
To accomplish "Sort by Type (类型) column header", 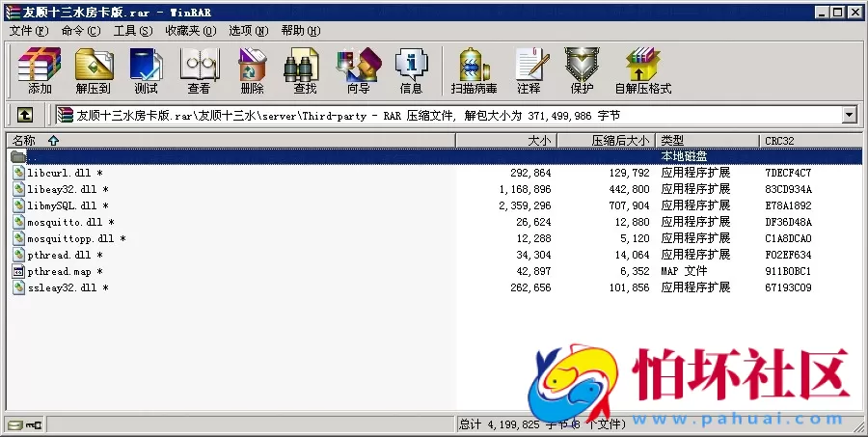I will tap(708, 141).
